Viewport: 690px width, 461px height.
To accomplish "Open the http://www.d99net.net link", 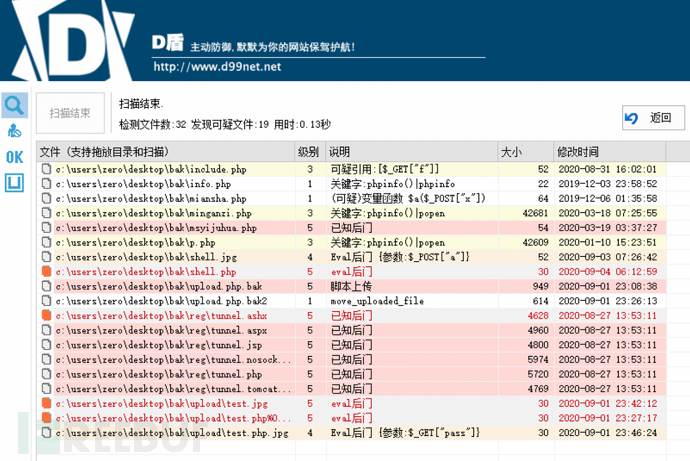I will (x=217, y=67).
